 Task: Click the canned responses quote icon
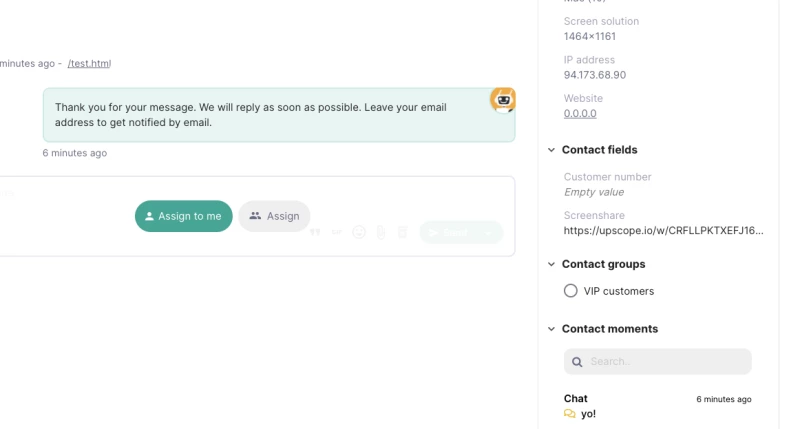(x=315, y=232)
